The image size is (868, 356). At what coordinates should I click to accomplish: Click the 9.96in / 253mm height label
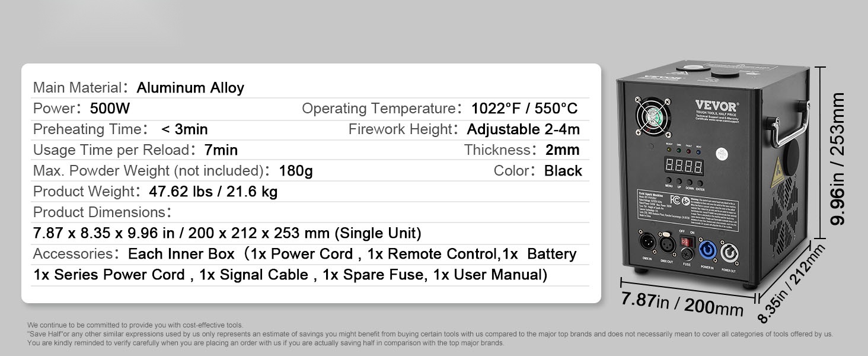[838, 158]
